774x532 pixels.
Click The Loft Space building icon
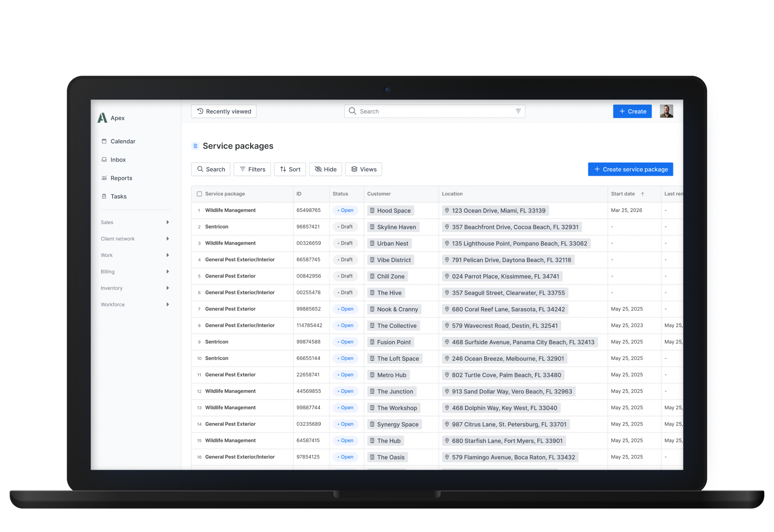[372, 358]
